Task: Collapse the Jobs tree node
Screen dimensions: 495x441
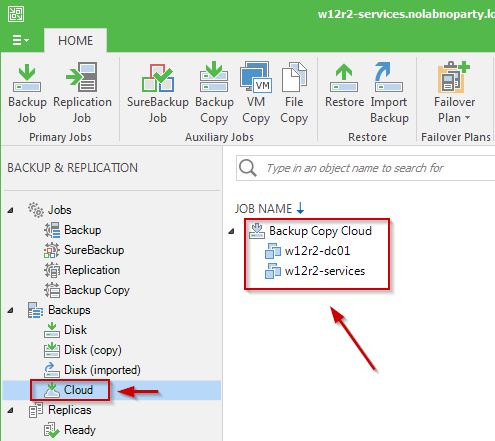Action: point(11,210)
